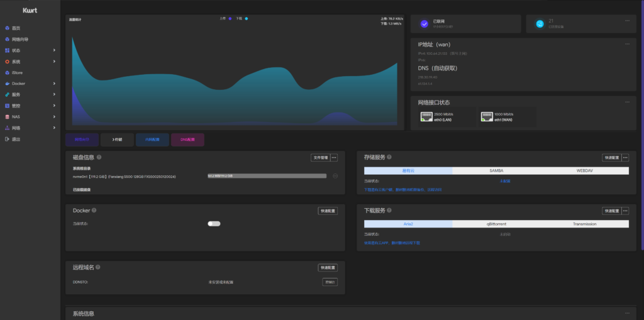Click the page's vertical scrollbar

point(642,125)
